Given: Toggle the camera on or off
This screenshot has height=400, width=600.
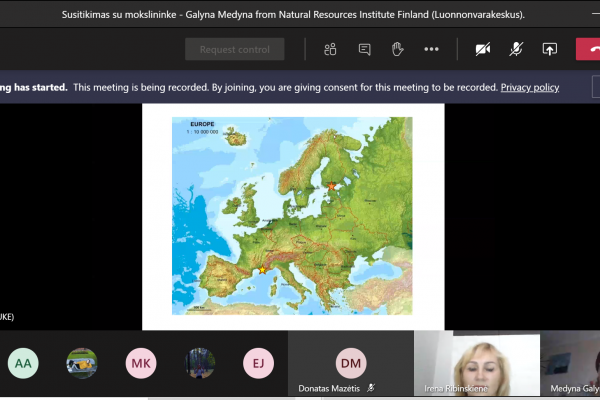Looking at the screenshot, I should click(483, 49).
